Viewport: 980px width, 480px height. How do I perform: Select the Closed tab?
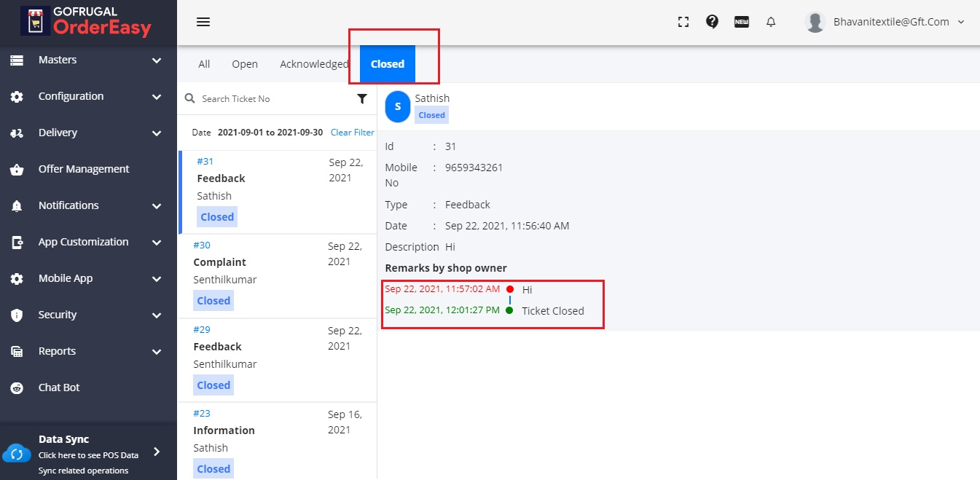(388, 64)
